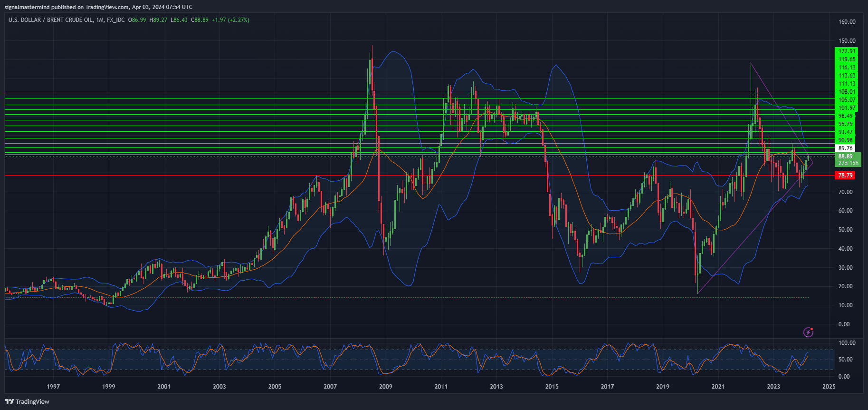Viewport: 868px width, 410px height.
Task: Click the change value +1.97 (+2.27%)
Action: [230, 20]
